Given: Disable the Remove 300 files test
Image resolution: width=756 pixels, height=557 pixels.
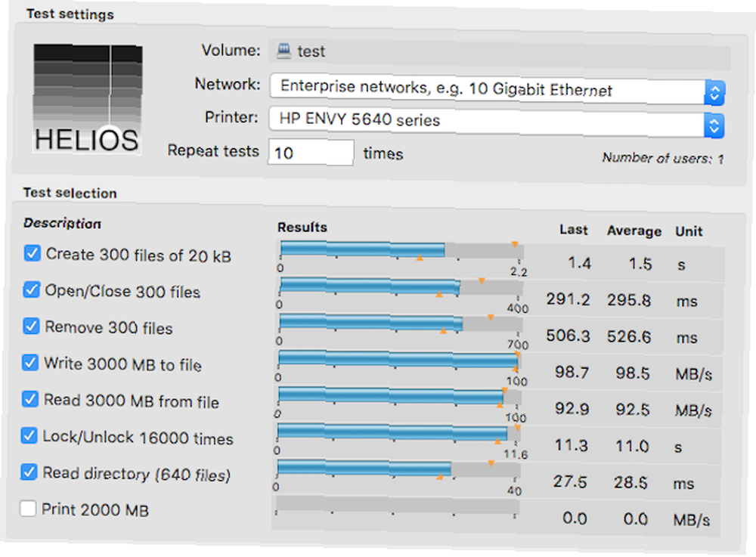Looking at the screenshot, I should [31, 326].
